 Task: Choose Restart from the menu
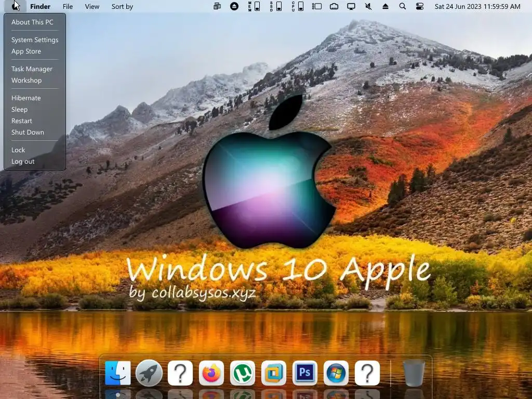click(x=21, y=121)
